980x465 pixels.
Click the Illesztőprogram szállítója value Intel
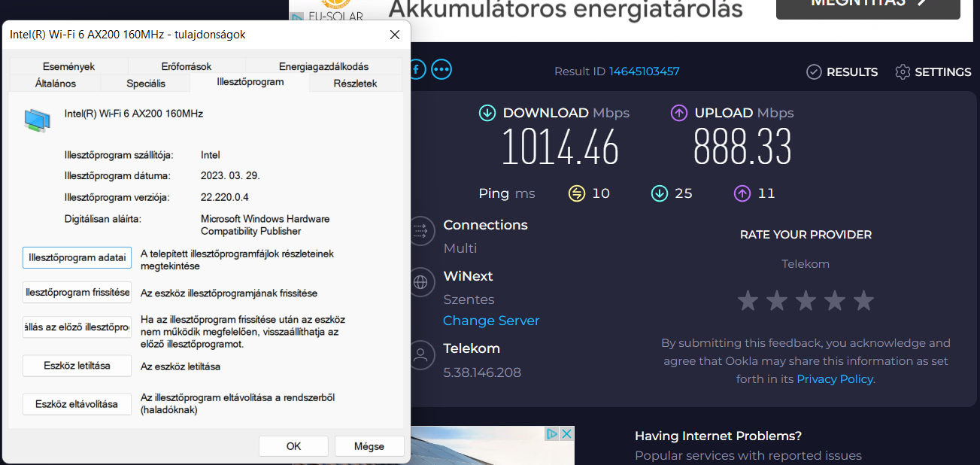pyautogui.click(x=211, y=155)
